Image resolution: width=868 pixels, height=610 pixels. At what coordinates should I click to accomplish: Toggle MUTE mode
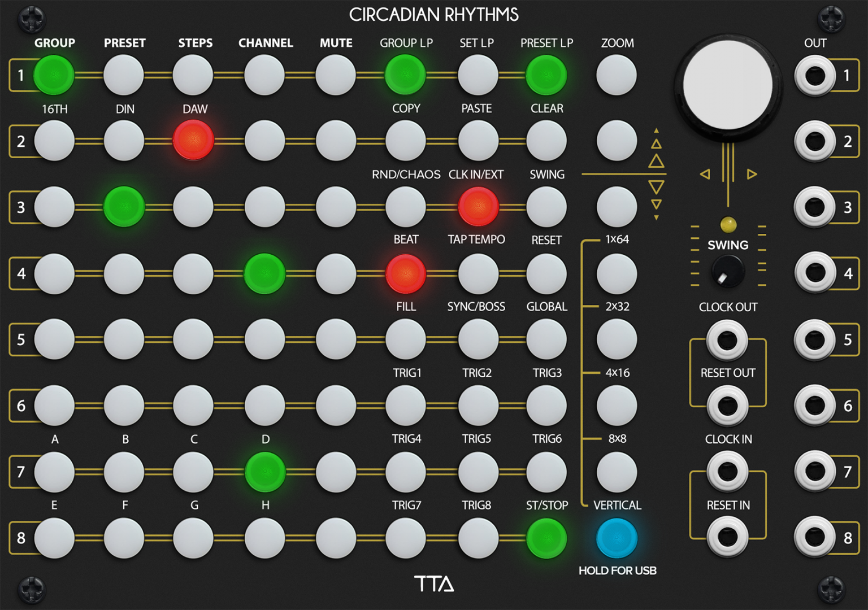pyautogui.click(x=336, y=75)
